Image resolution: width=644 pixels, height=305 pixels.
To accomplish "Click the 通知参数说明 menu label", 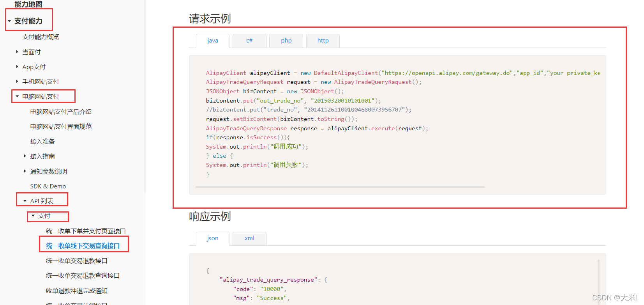I will tap(49, 171).
